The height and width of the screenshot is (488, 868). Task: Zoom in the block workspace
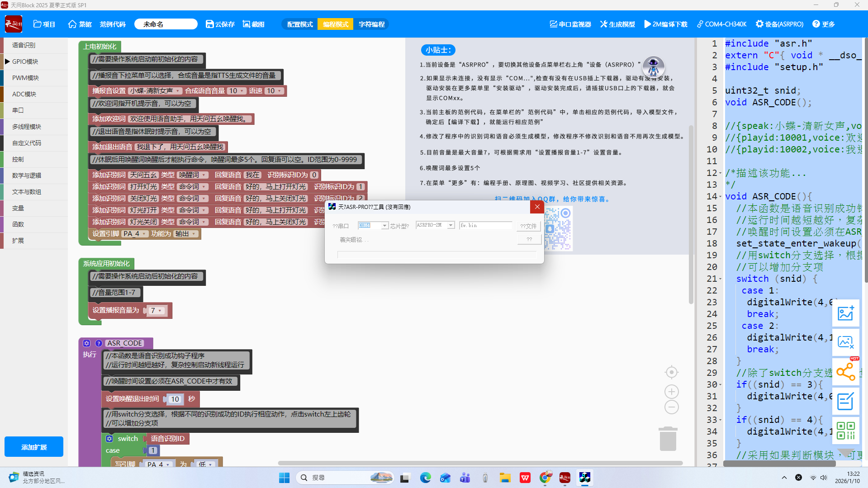coord(672,392)
